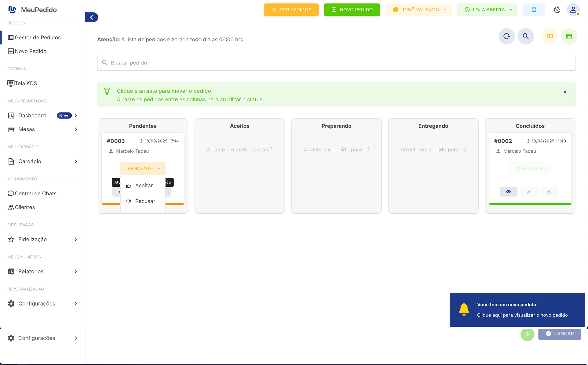Edit order #0002 with the pencil icon
Image resolution: width=588 pixels, height=365 pixels.
coord(529,192)
